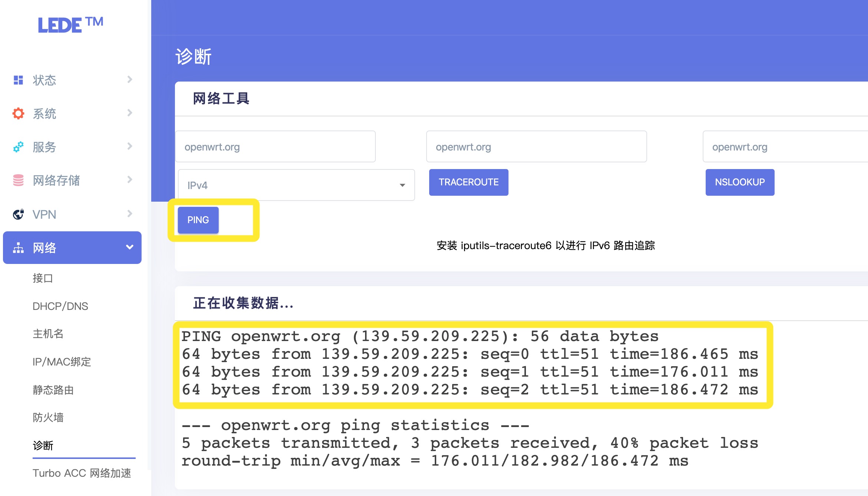Click the 网络 network tree icon
This screenshot has width=868, height=496.
coord(18,248)
